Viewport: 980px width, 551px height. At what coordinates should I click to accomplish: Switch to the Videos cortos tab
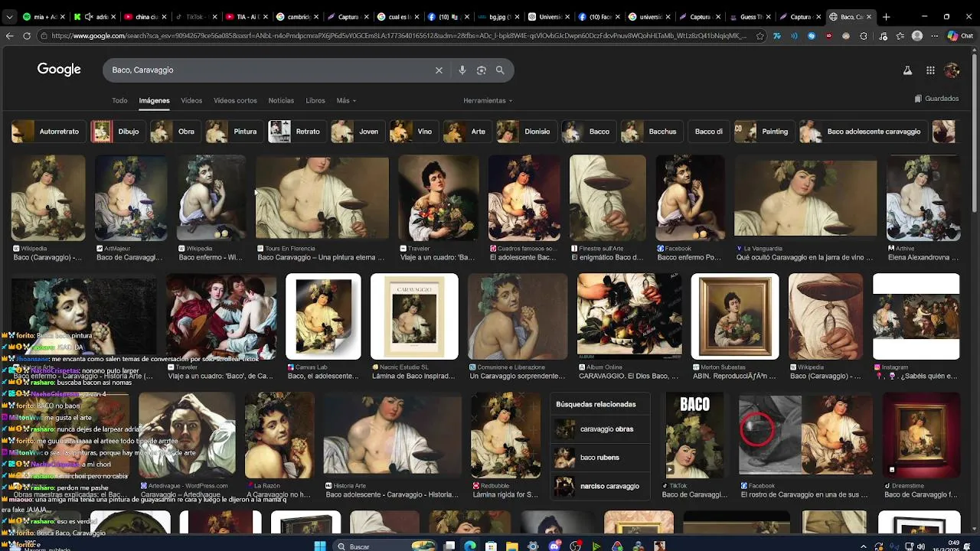235,100
